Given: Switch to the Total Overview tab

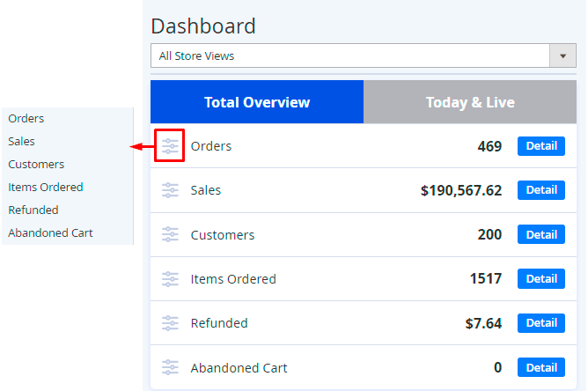Looking at the screenshot, I should click(x=257, y=102).
